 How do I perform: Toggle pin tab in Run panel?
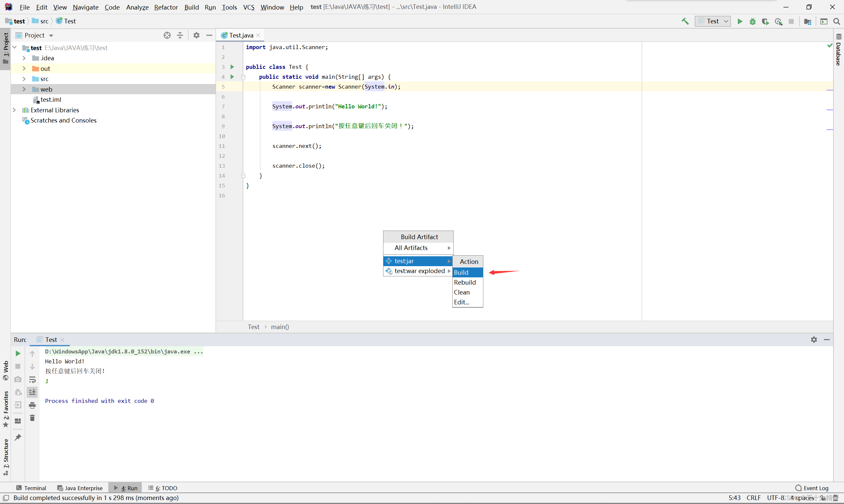point(18,437)
